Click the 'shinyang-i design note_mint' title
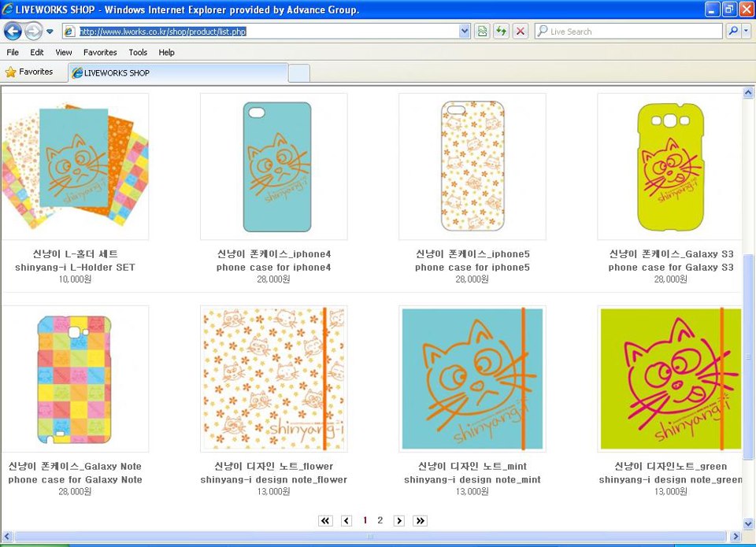 [x=472, y=480]
